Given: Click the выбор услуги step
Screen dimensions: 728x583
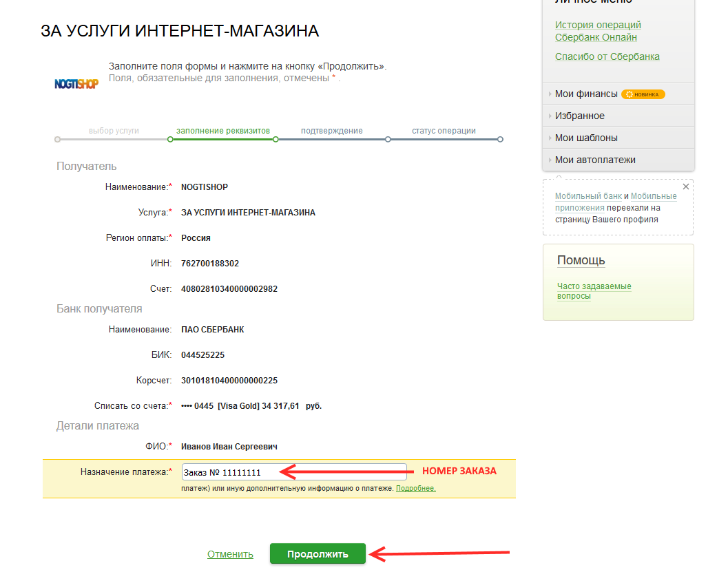Looking at the screenshot, I should click(x=114, y=131).
